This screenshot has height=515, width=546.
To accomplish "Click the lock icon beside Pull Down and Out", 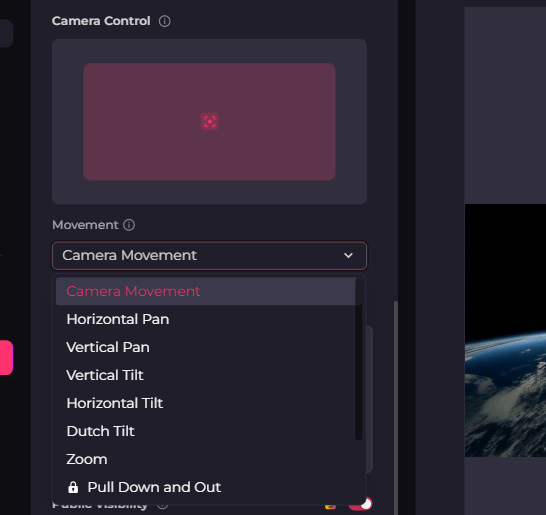I will 73,487.
